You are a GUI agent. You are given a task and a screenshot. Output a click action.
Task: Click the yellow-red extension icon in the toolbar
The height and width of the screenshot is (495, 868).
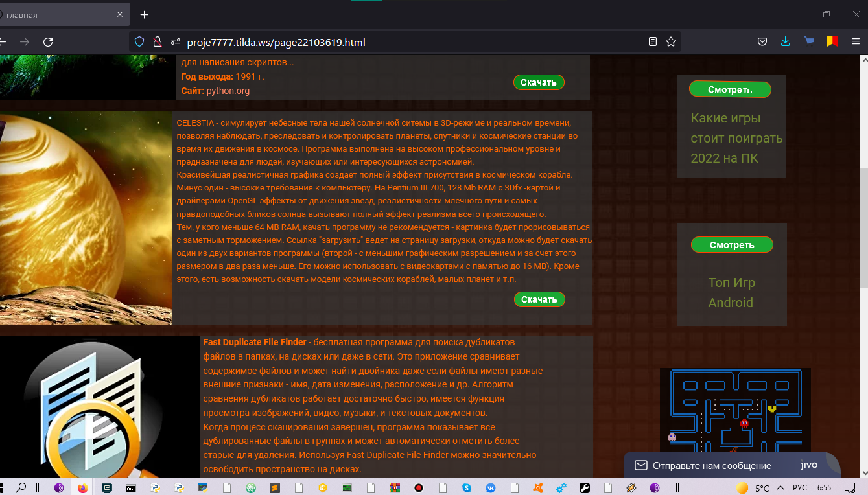point(832,41)
